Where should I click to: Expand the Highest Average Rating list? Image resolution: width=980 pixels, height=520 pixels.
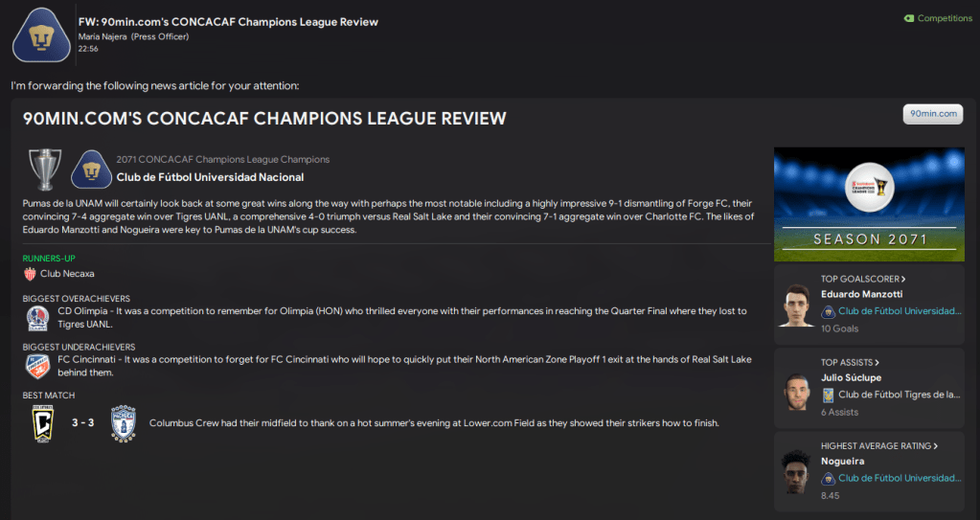coord(878,445)
